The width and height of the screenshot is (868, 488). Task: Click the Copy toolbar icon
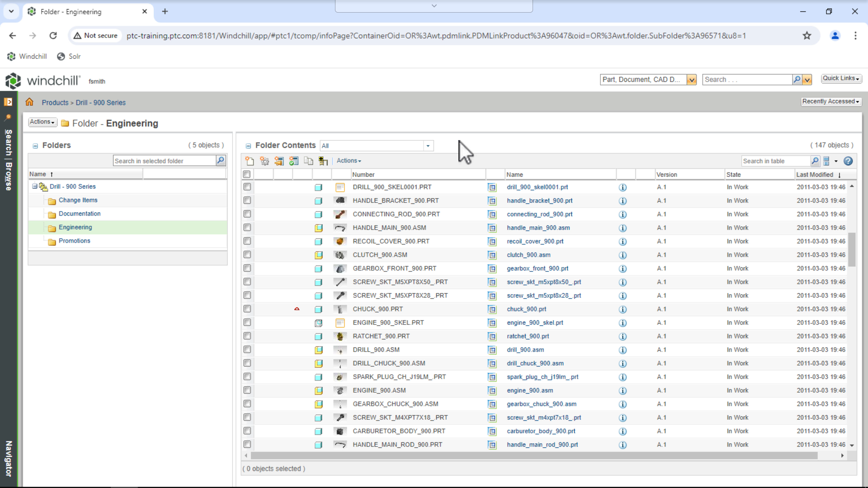[308, 161]
